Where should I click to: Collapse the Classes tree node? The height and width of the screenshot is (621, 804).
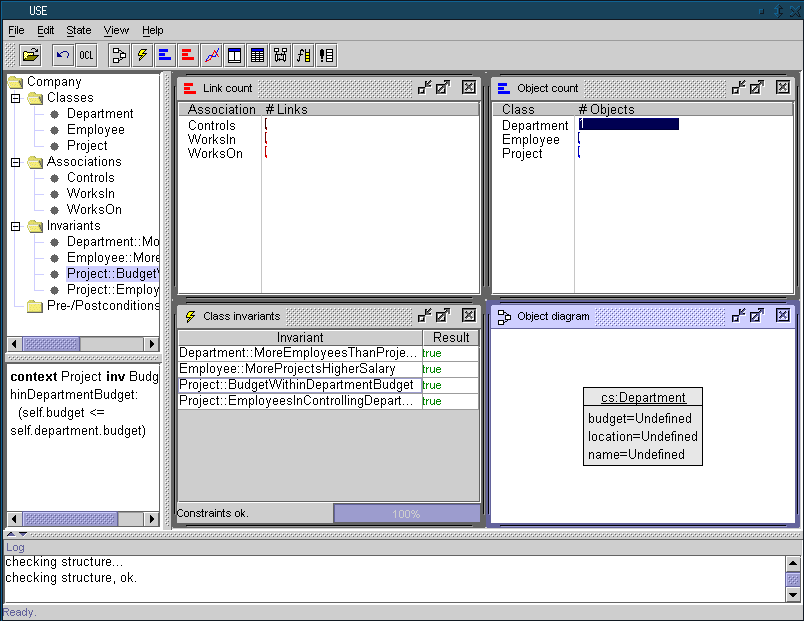coord(16,98)
